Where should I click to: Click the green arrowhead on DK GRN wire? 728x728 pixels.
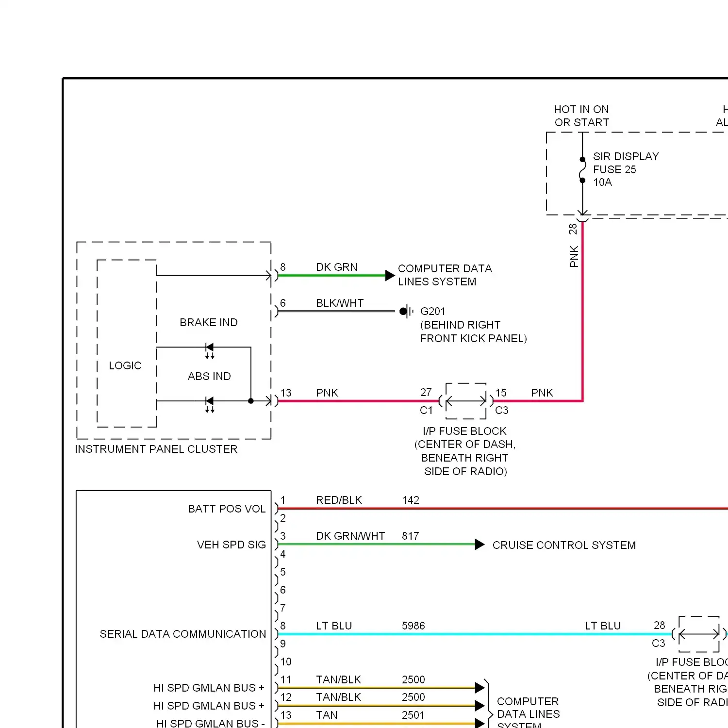point(390,276)
